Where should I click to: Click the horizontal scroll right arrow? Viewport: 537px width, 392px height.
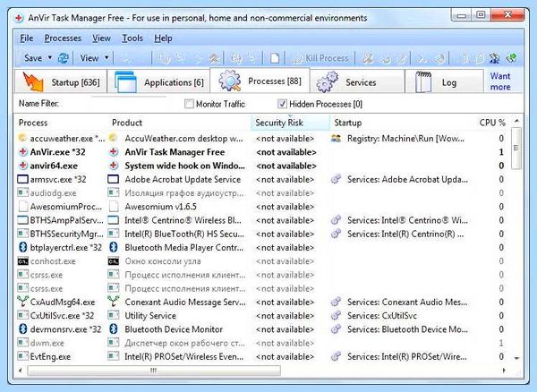pyautogui.click(x=504, y=371)
